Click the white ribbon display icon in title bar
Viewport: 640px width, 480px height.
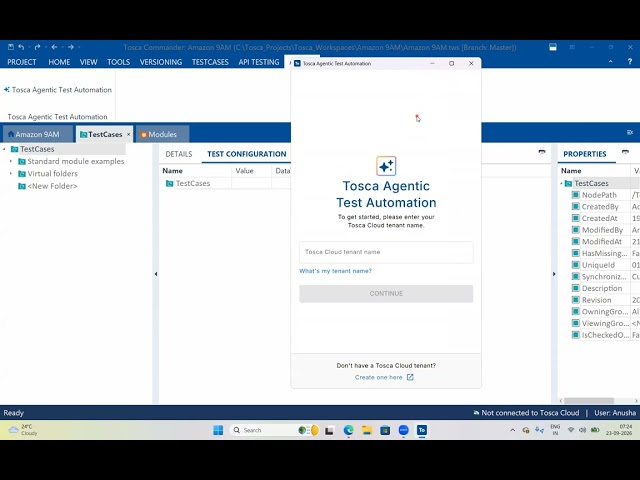pyautogui.click(x=553, y=47)
